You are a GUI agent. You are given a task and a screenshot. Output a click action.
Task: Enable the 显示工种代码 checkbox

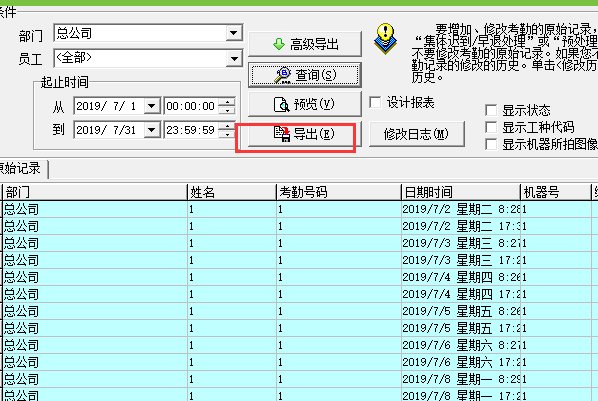pos(491,127)
